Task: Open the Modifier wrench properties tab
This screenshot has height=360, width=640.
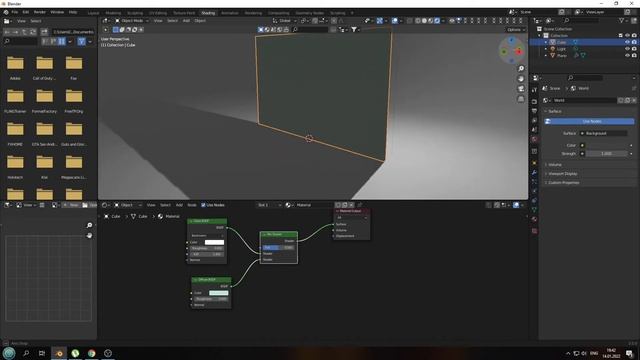Action: coord(534,172)
